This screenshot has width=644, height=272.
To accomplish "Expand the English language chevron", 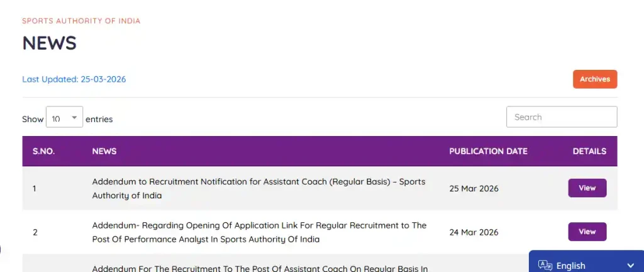I will pos(631,265).
